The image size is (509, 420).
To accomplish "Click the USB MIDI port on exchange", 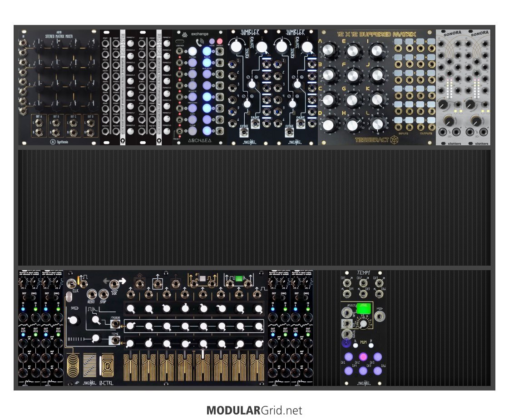I will pos(180,42).
